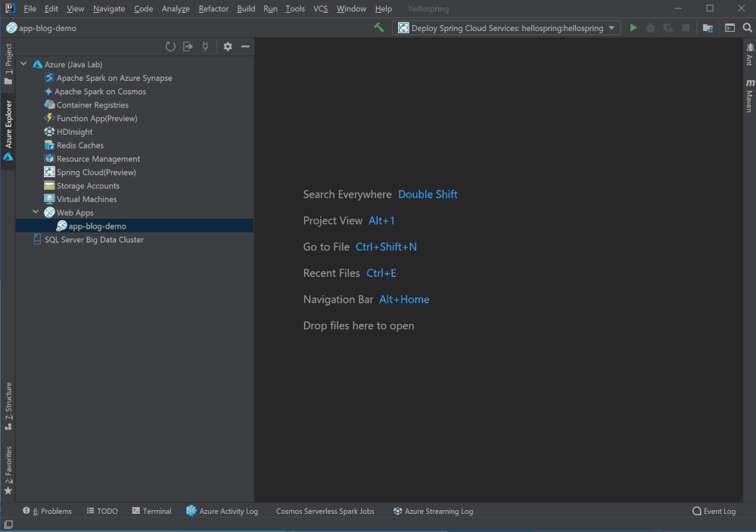Open the Edit menu
The image size is (756, 532).
click(x=51, y=8)
